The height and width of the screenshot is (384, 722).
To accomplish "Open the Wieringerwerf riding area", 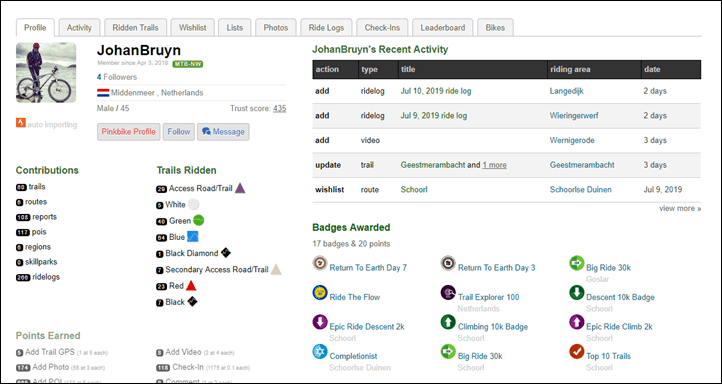I will click(x=574, y=116).
